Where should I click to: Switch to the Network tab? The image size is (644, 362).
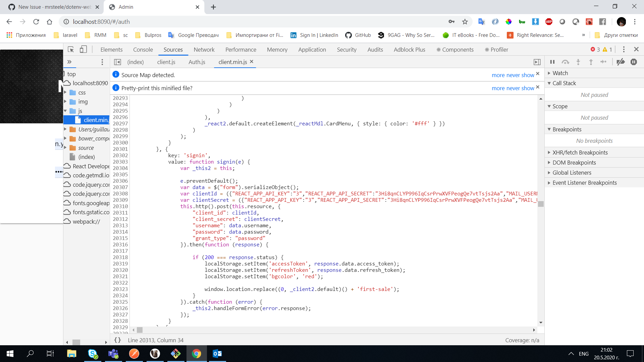(204, 50)
